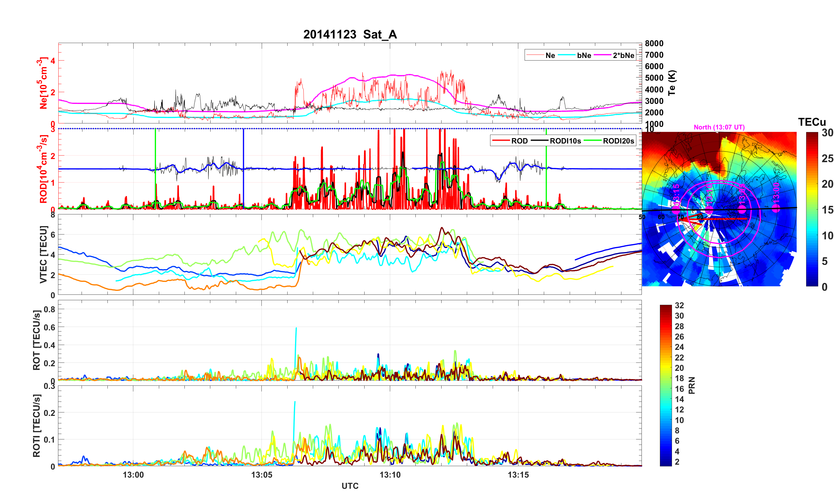Click the ROD red legend entry
Image resolution: width=834 pixels, height=504 pixels.
point(519,141)
